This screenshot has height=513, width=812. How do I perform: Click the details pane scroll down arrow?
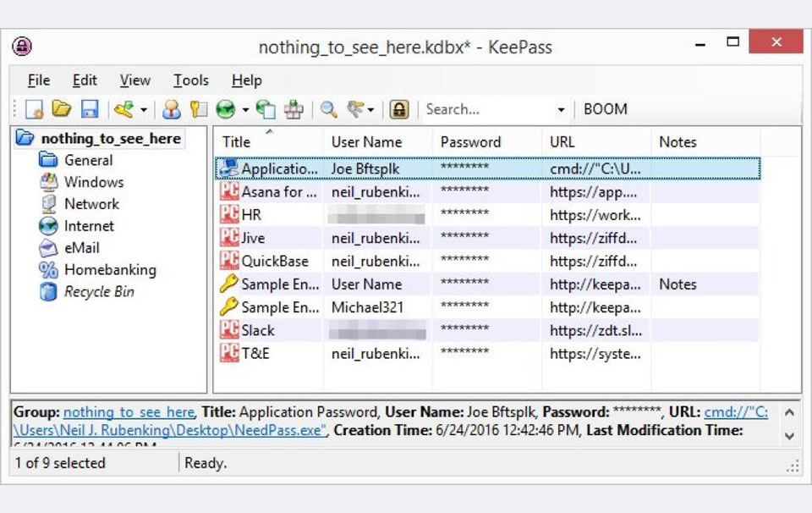(789, 436)
